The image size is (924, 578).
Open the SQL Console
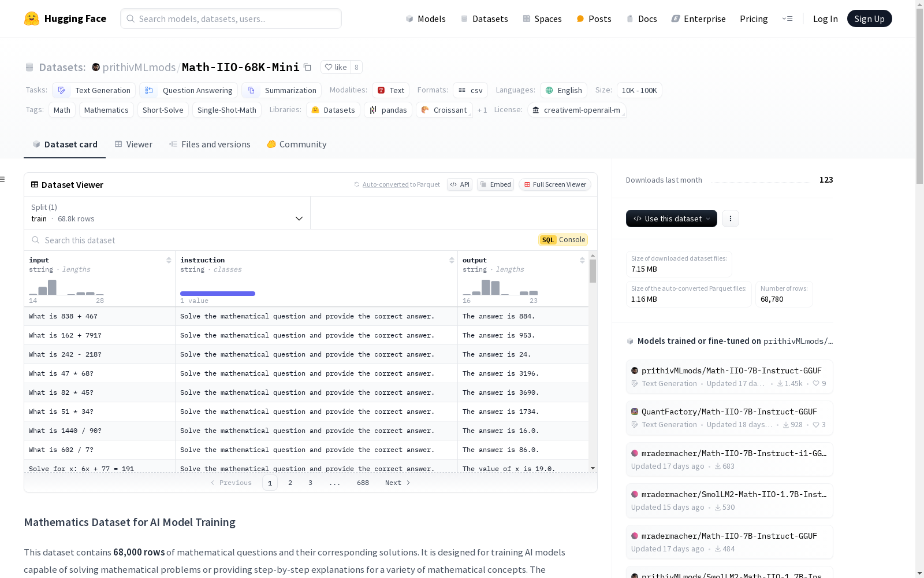coord(563,240)
